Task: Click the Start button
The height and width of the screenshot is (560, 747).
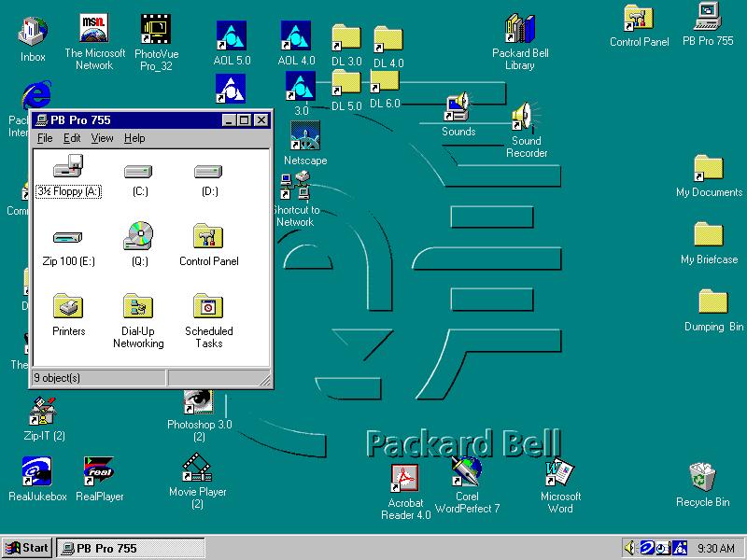Action: pos(27,548)
